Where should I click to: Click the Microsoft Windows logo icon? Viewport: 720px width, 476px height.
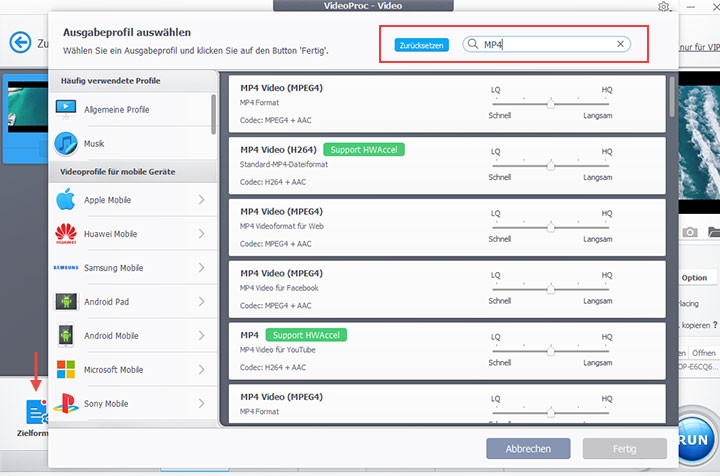coord(66,369)
